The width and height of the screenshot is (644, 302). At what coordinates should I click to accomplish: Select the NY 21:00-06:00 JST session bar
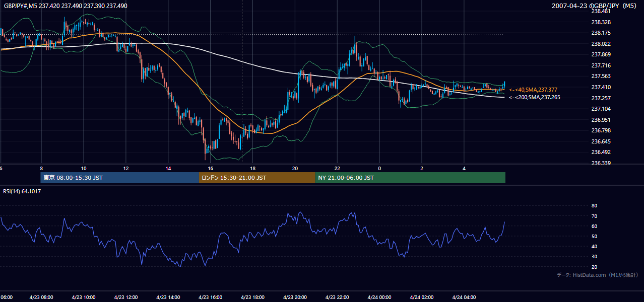410,178
